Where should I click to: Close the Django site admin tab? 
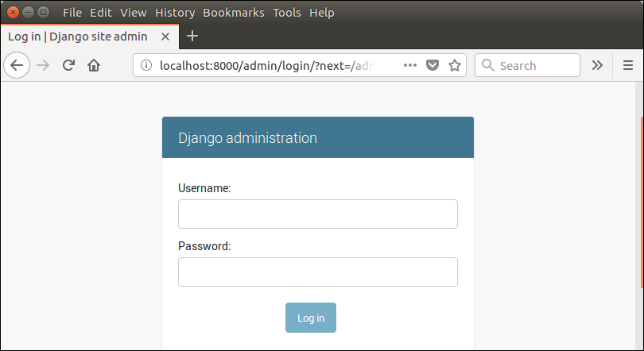[x=165, y=37]
